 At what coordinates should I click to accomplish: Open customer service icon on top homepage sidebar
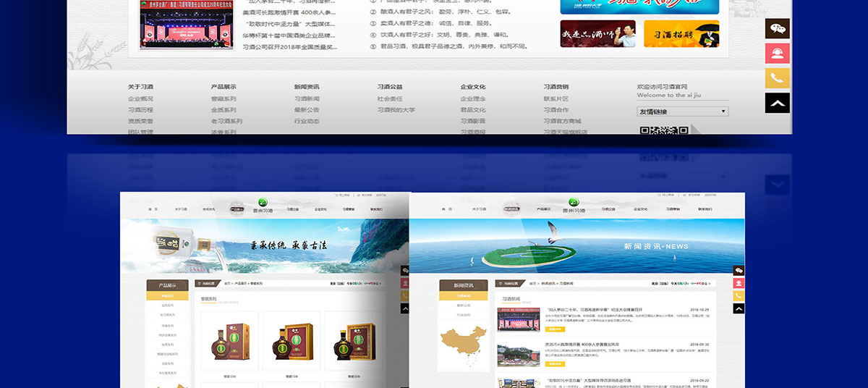[778, 54]
